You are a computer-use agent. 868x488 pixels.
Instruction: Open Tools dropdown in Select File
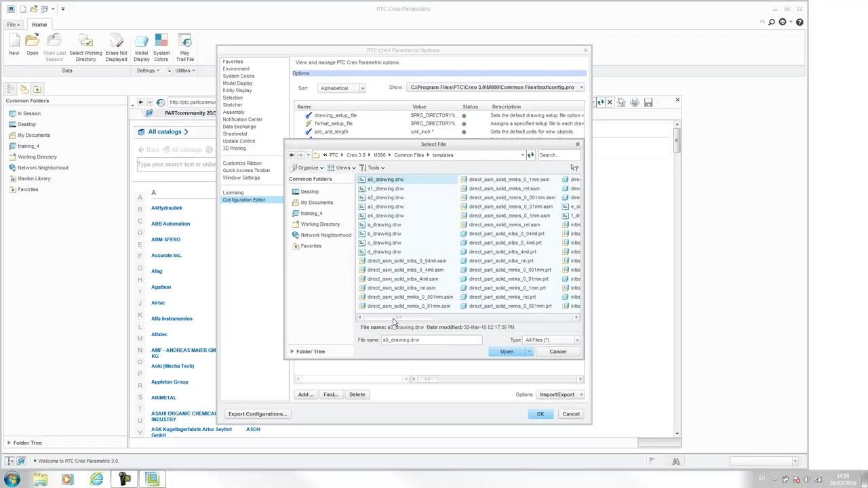click(x=372, y=167)
